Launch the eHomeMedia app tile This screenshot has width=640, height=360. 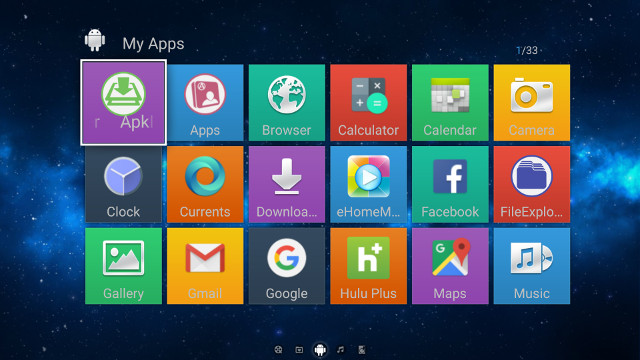[x=368, y=184]
